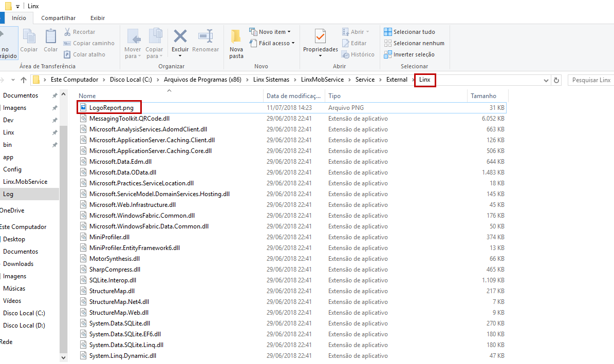Expand the address bar history dropdown
The width and height of the screenshot is (614, 364).
(546, 80)
